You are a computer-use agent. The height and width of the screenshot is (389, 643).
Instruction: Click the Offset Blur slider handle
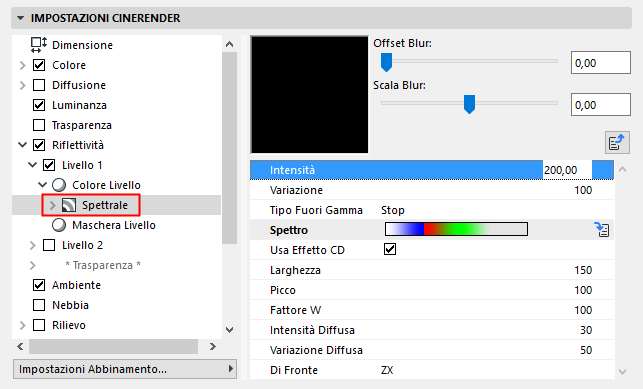pos(386,62)
